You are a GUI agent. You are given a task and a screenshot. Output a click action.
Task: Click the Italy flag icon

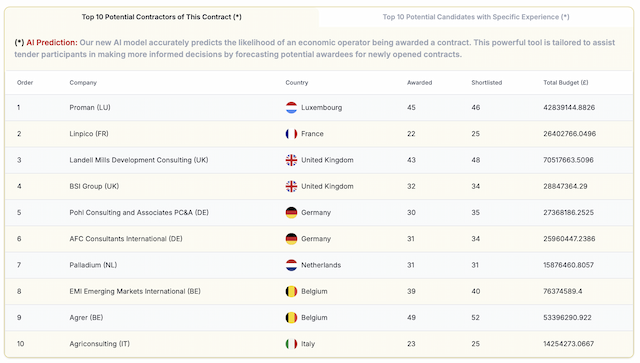tap(291, 344)
